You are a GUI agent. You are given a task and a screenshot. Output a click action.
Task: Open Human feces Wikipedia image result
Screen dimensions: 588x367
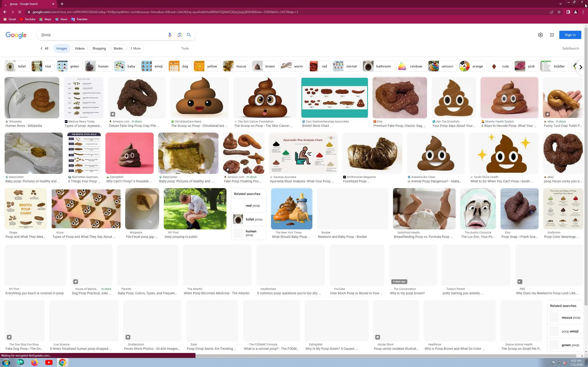click(x=32, y=98)
